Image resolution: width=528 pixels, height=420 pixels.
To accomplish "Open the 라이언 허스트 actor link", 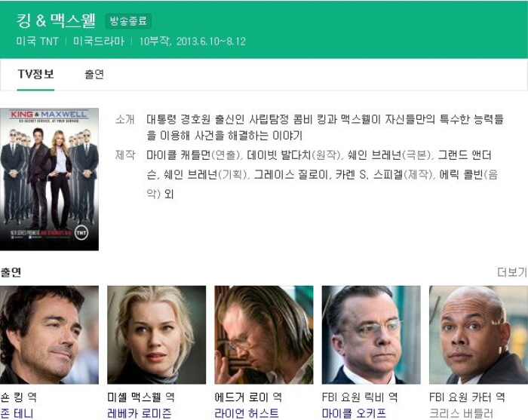I will pyautogui.click(x=247, y=413).
